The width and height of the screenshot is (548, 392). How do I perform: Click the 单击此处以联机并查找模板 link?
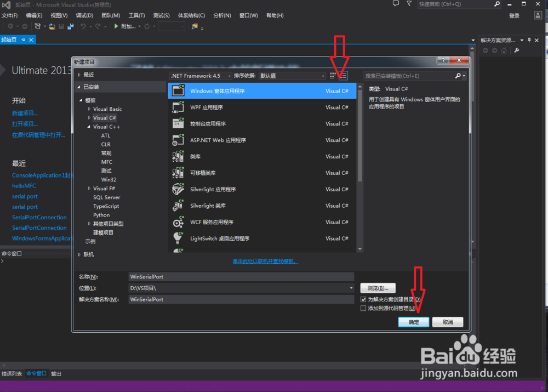pyautogui.click(x=265, y=261)
